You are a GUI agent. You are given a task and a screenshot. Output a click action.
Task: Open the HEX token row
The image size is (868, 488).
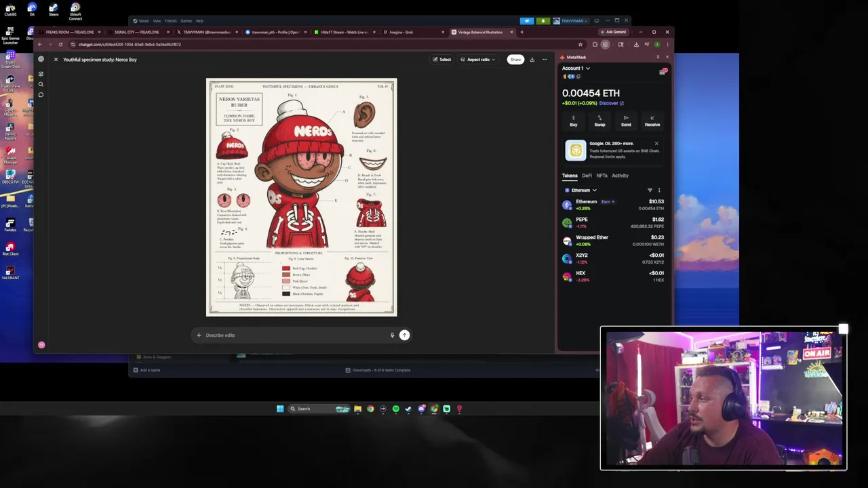tap(614, 277)
